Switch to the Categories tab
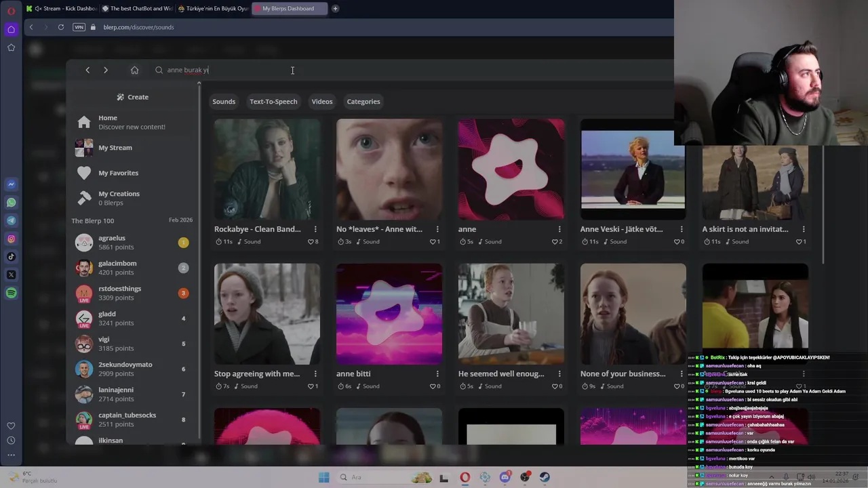 (x=363, y=102)
